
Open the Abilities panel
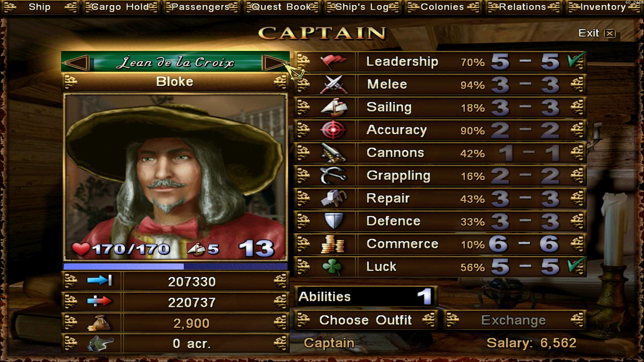[x=366, y=297]
